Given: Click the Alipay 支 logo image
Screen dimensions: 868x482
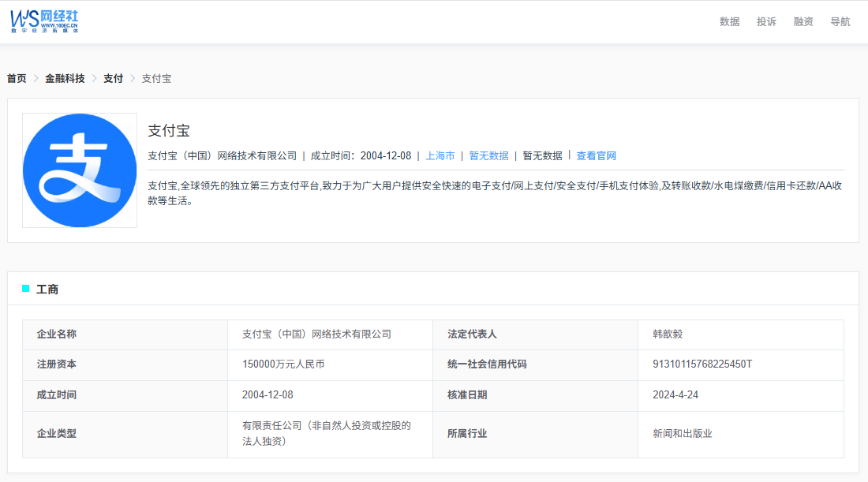Looking at the screenshot, I should pyautogui.click(x=80, y=170).
